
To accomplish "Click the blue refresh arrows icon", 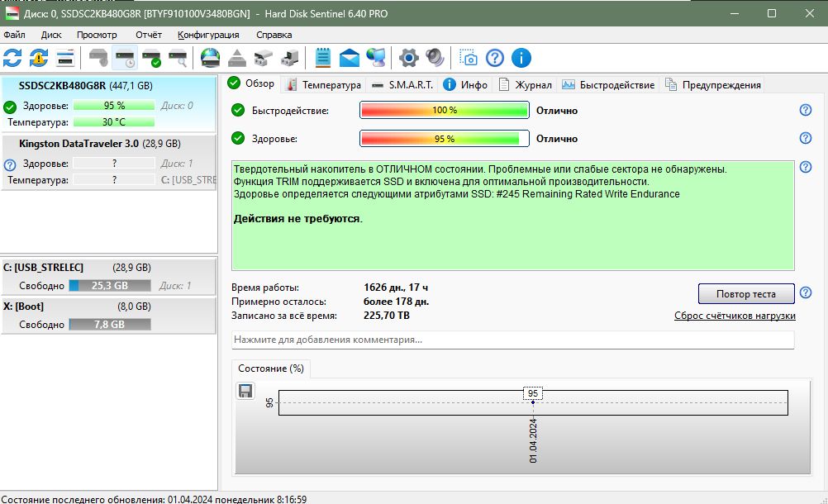I will click(12, 58).
